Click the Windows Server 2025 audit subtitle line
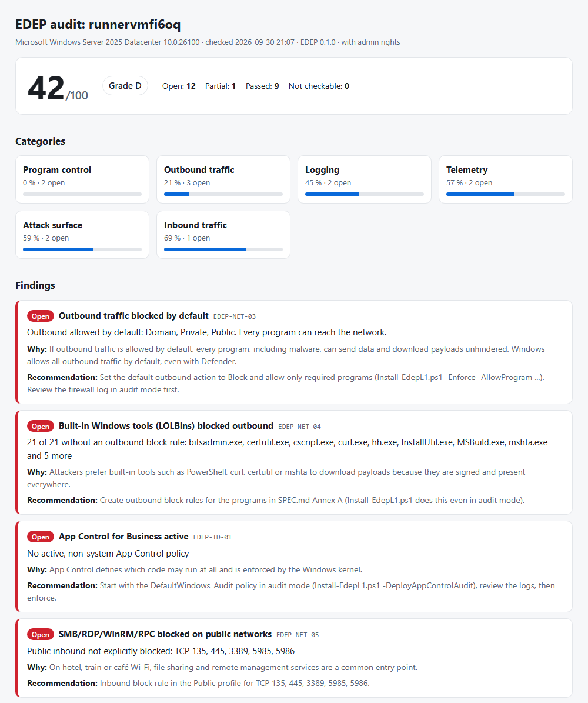588x703 pixels. [x=208, y=42]
